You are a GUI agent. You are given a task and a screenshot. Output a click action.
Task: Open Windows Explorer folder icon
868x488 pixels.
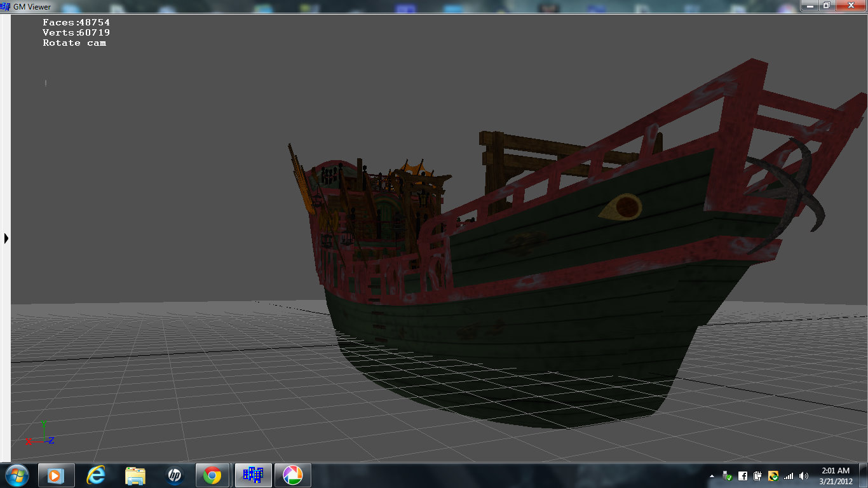135,475
